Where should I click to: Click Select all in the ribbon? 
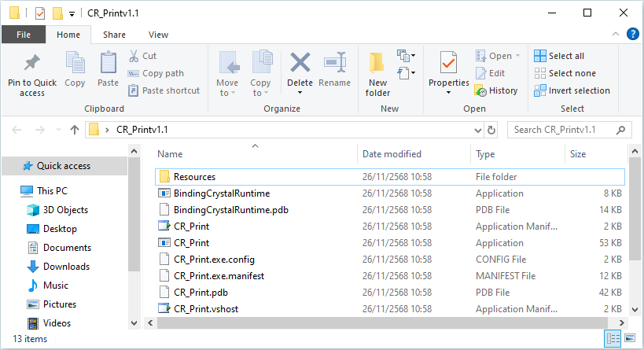pyautogui.click(x=559, y=56)
